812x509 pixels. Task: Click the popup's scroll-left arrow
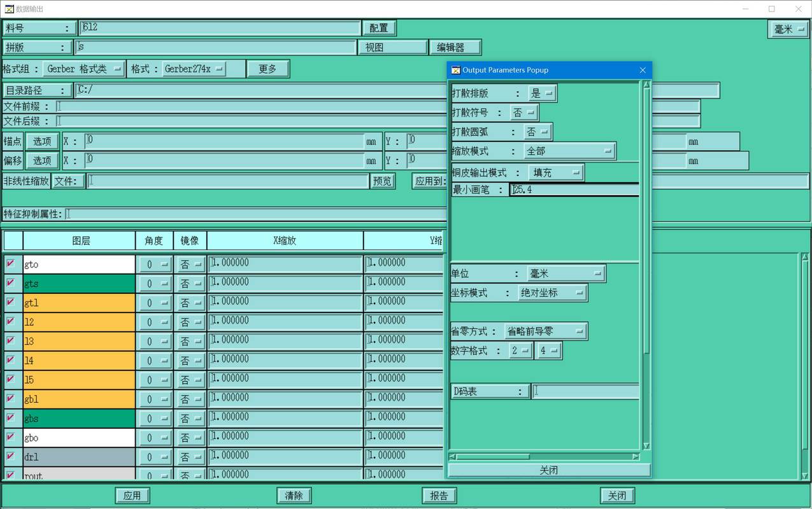tap(453, 456)
